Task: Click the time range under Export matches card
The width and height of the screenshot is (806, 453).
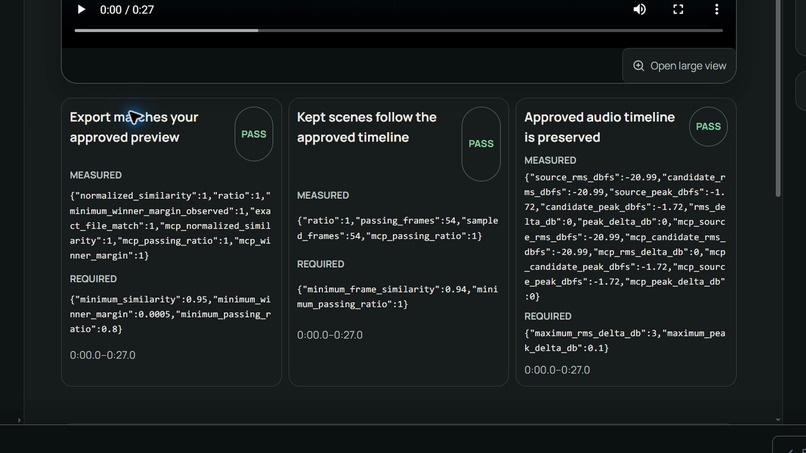Action: [x=103, y=355]
